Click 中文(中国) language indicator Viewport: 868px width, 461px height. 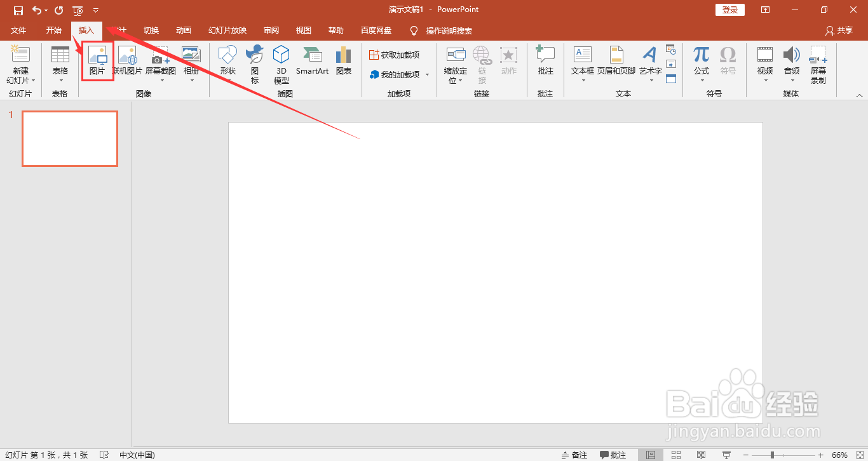(137, 455)
